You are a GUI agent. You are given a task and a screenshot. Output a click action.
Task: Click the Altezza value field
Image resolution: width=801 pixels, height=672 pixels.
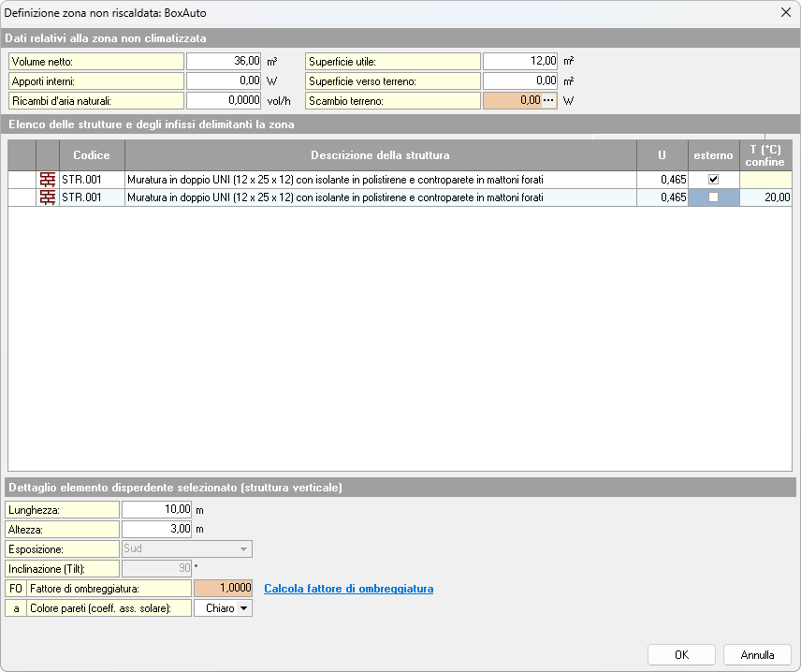[157, 530]
